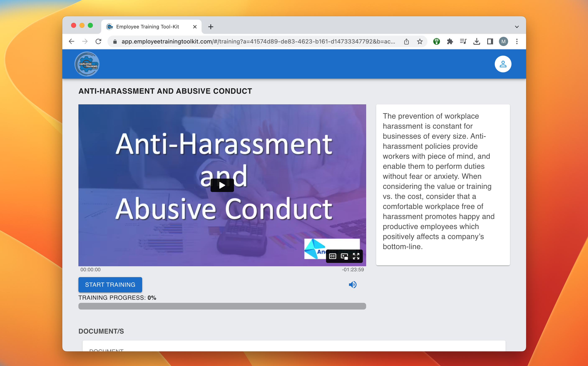Screen dimensions: 588x366
Task: Enter fullscreen video mode
Action: (x=356, y=256)
